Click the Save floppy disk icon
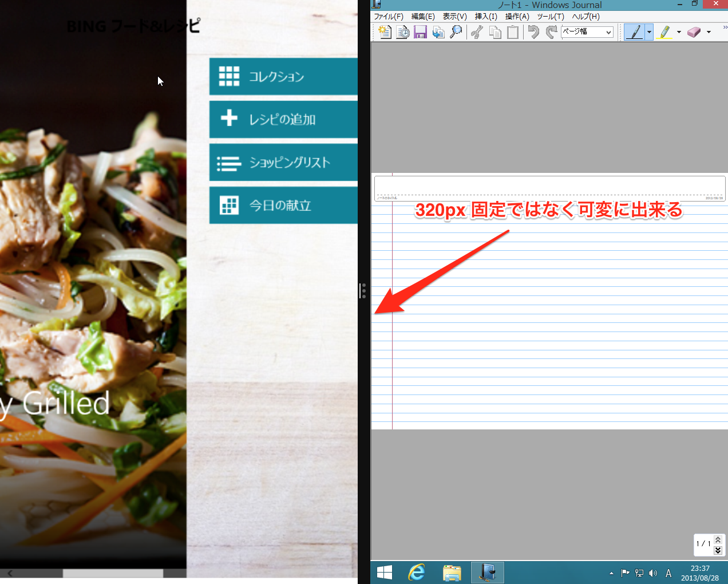 [420, 32]
